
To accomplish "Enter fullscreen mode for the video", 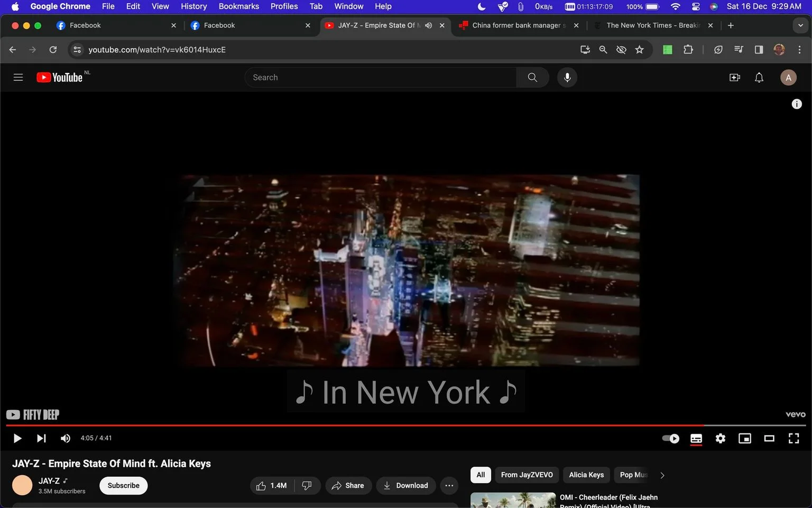I will 793,438.
